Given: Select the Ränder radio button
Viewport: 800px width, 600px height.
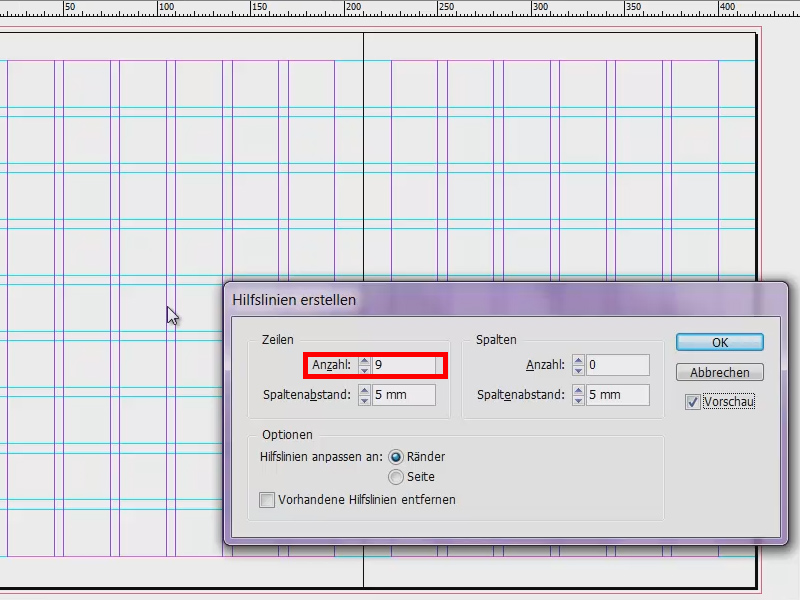Looking at the screenshot, I should [x=396, y=456].
